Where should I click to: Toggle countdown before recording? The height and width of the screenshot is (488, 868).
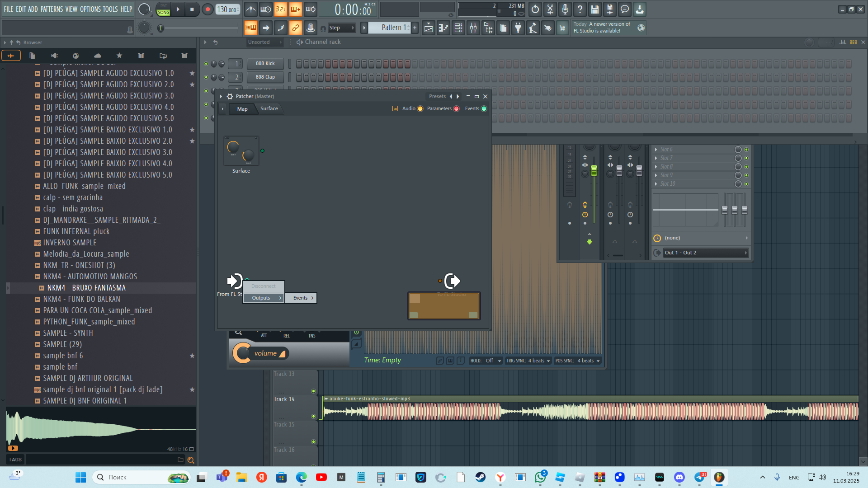[281, 9]
